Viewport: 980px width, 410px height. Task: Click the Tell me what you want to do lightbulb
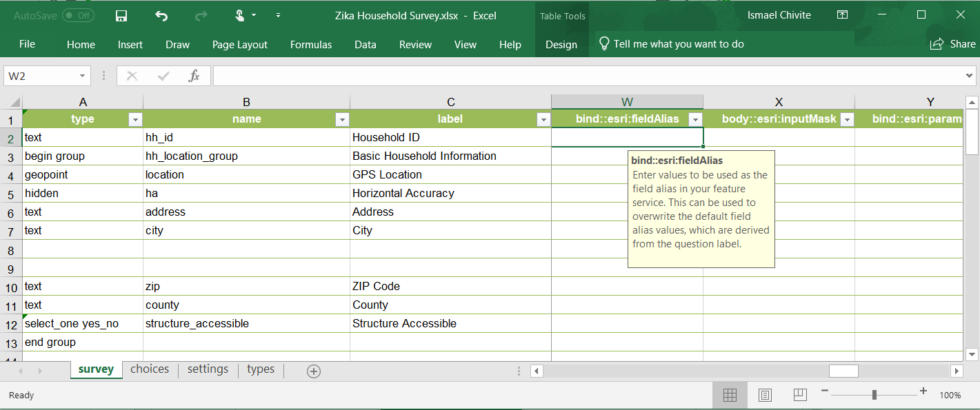coord(604,44)
